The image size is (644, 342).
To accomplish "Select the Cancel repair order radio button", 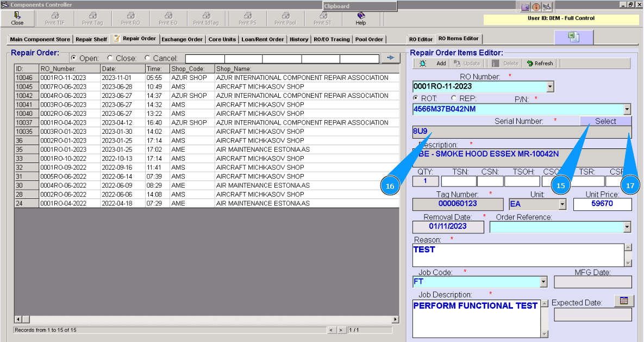I will 147,58.
